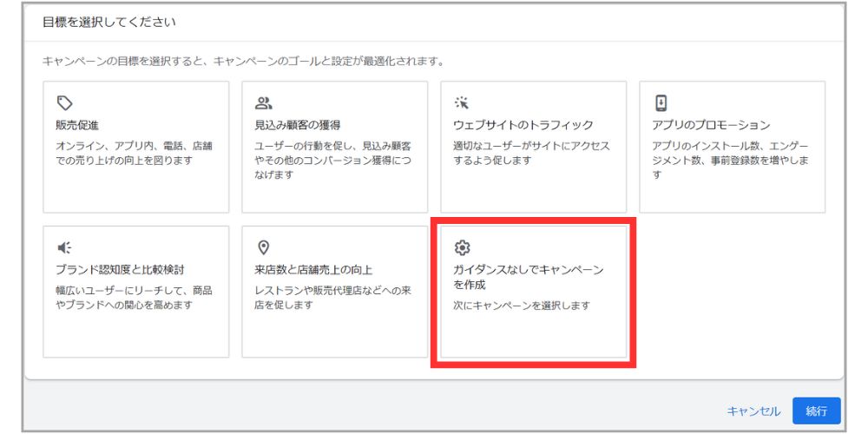Click the tag icon for Sales goal
This screenshot has height=434, width=868.
(64, 103)
